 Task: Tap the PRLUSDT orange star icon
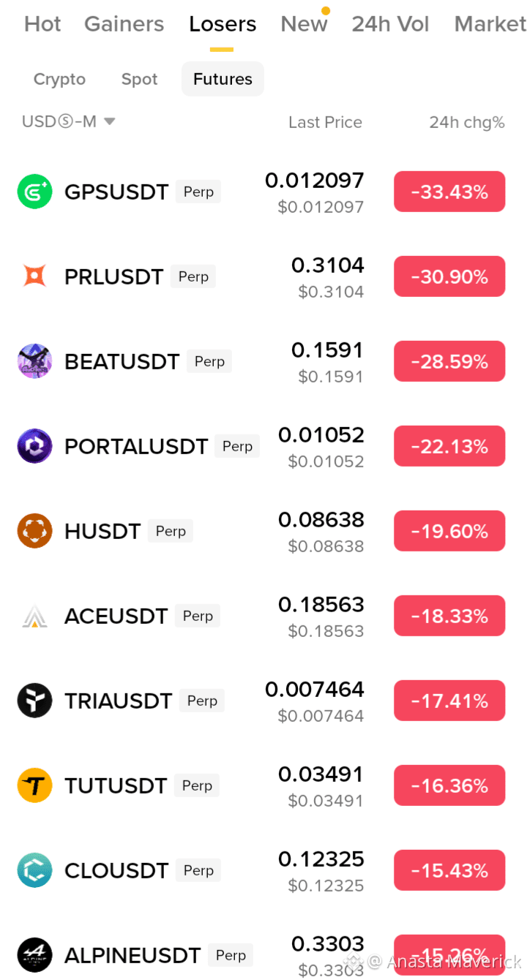coord(34,276)
